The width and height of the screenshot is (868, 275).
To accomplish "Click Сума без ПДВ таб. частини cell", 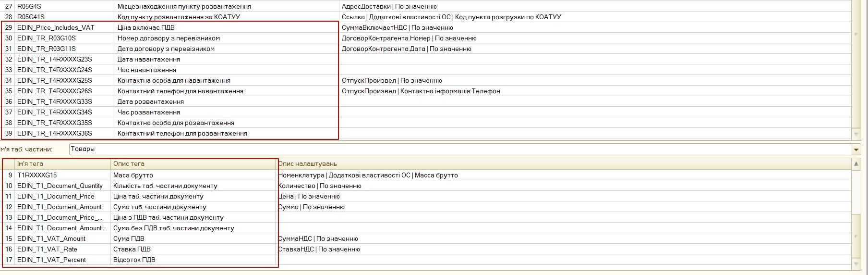I will coord(193,228).
